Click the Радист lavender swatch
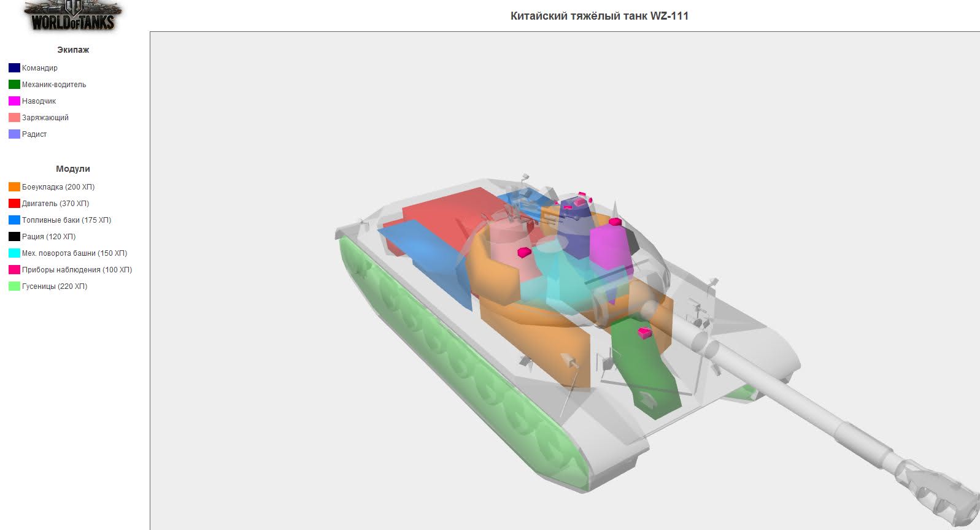The image size is (980, 530). tap(14, 134)
